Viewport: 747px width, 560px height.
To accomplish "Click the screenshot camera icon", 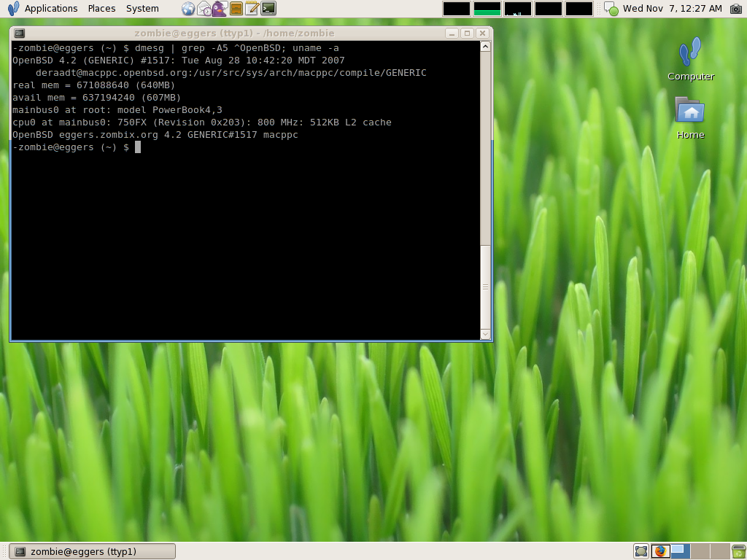I will (736, 9).
